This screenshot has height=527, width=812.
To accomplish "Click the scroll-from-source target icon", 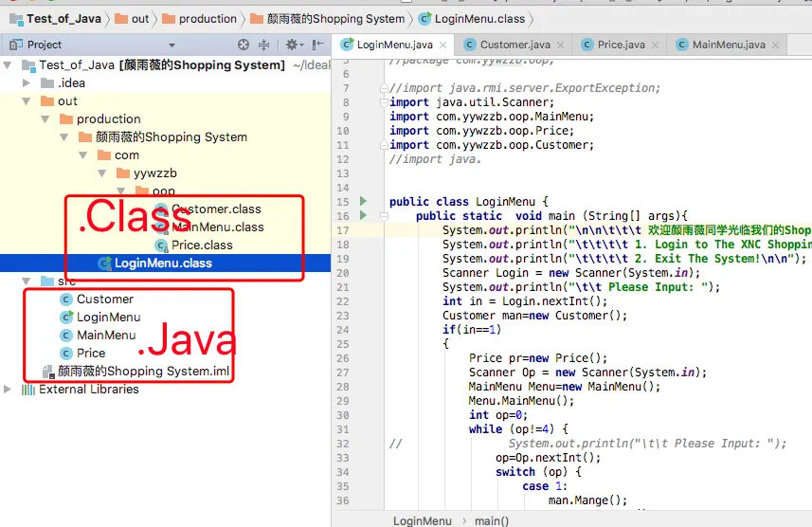I will coord(244,45).
